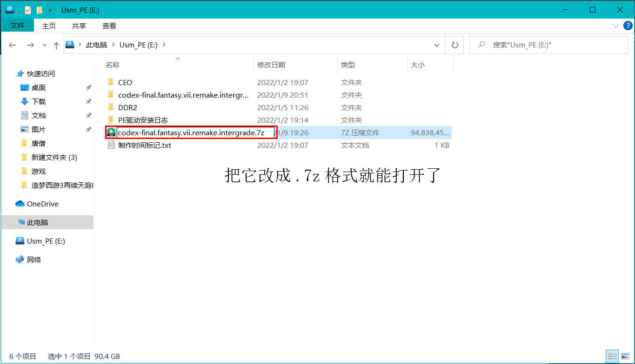Expand the address bar history dropdown
This screenshot has width=635, height=364.
pyautogui.click(x=436, y=45)
